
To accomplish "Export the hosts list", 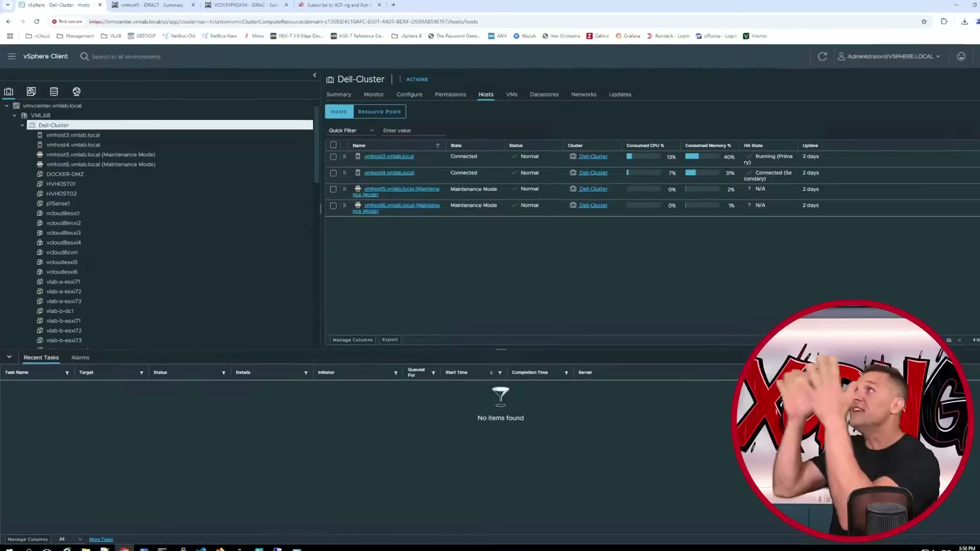I will click(x=390, y=340).
